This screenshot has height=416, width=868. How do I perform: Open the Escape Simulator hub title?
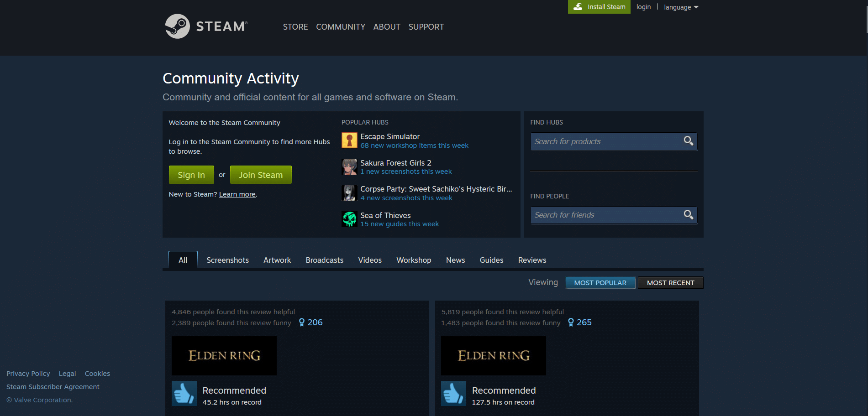390,136
